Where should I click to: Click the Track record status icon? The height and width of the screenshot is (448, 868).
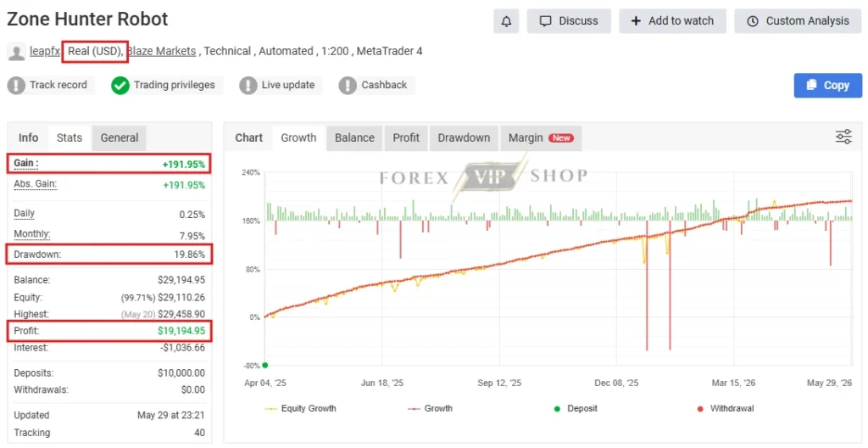pos(17,86)
